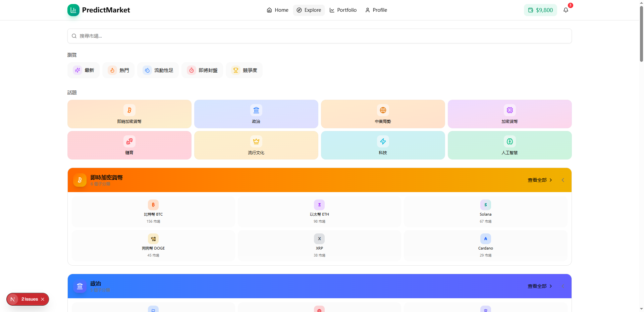
Task: Go to the Portfolio tab
Action: tap(343, 10)
